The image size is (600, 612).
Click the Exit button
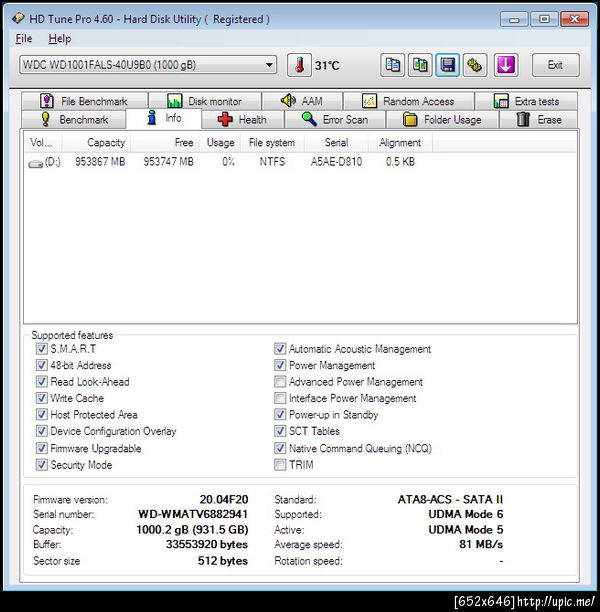[x=555, y=65]
